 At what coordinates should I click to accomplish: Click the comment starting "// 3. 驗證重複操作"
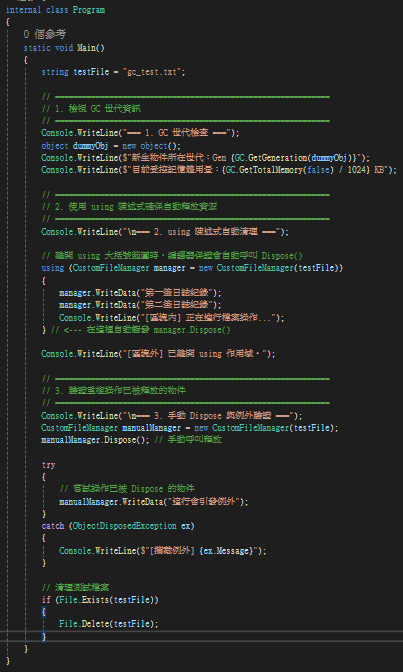113,391
